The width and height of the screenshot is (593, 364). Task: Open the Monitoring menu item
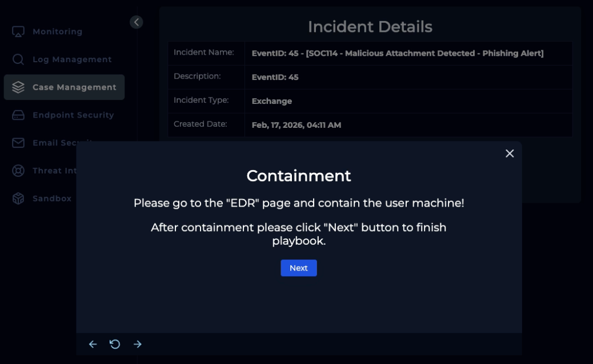(x=57, y=31)
